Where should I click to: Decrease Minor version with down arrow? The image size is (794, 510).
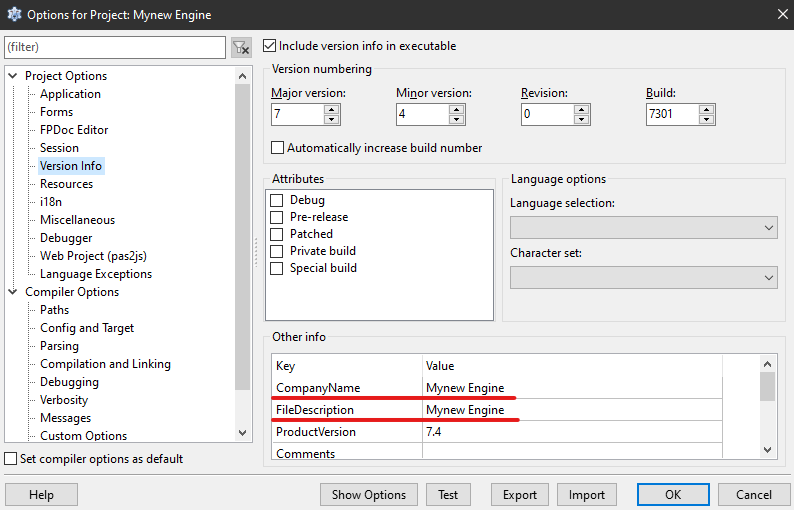pyautogui.click(x=457, y=120)
